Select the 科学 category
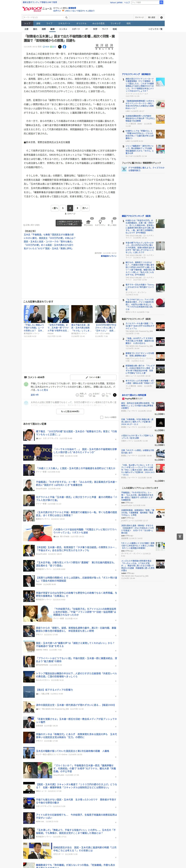This screenshot has width=186, height=868. click(x=95, y=29)
